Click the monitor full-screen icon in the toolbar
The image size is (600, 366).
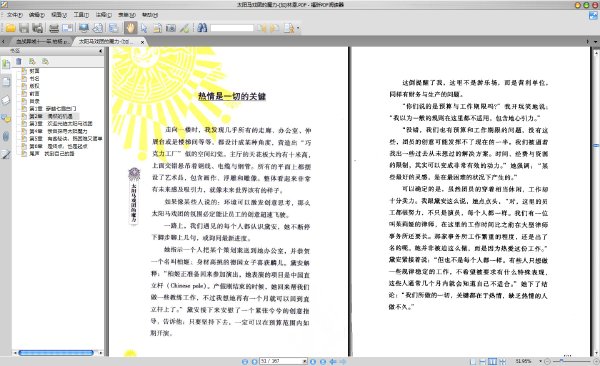84,28
